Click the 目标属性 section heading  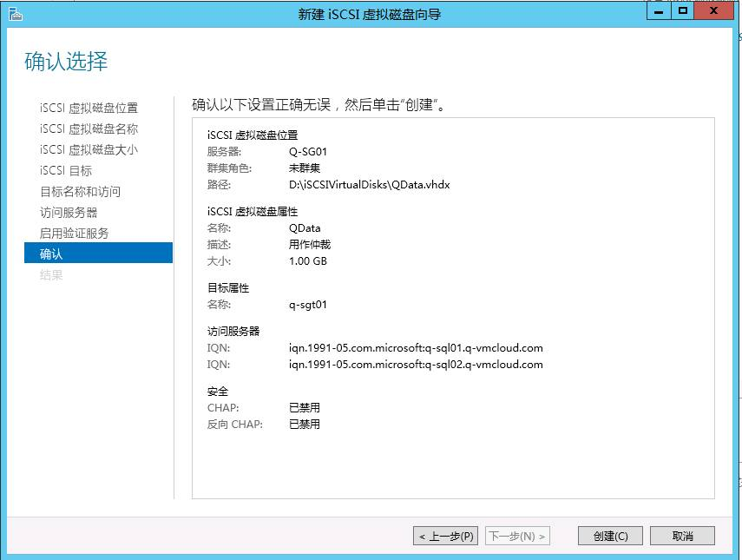228,287
